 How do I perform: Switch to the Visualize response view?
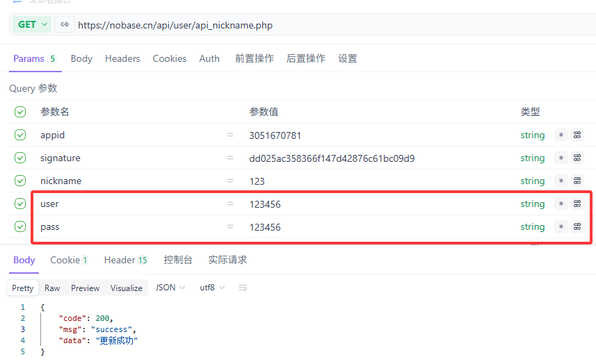(x=126, y=288)
